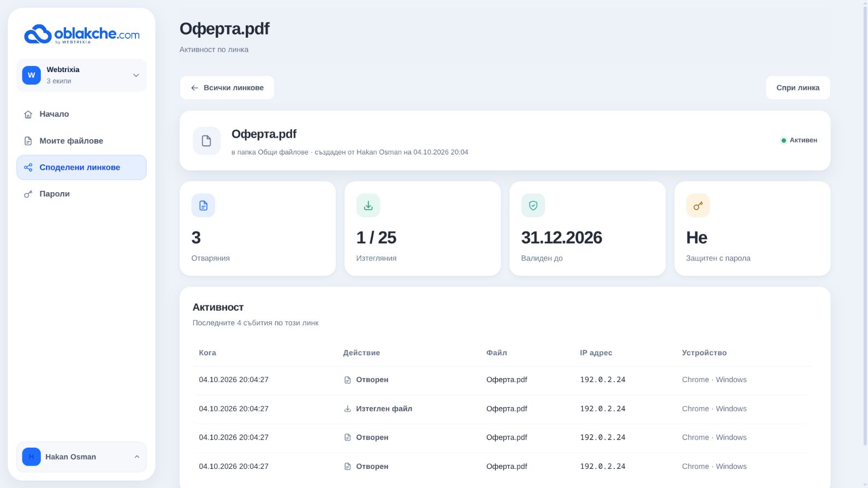868x488 pixels.
Task: Click the Hakan Osman user avatar
Action: click(x=31, y=457)
